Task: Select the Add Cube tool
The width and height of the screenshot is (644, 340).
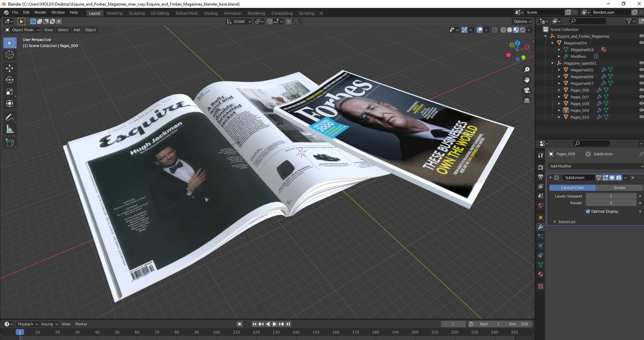Action: (9, 143)
